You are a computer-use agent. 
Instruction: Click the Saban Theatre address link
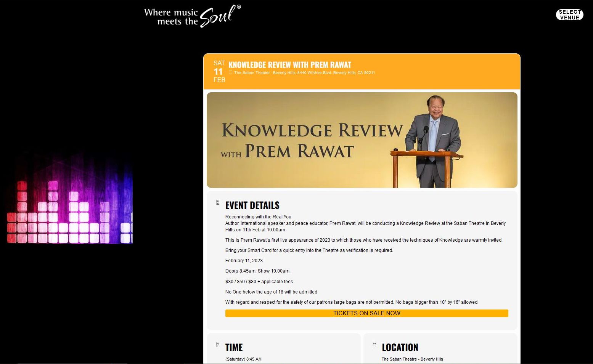pyautogui.click(x=304, y=72)
